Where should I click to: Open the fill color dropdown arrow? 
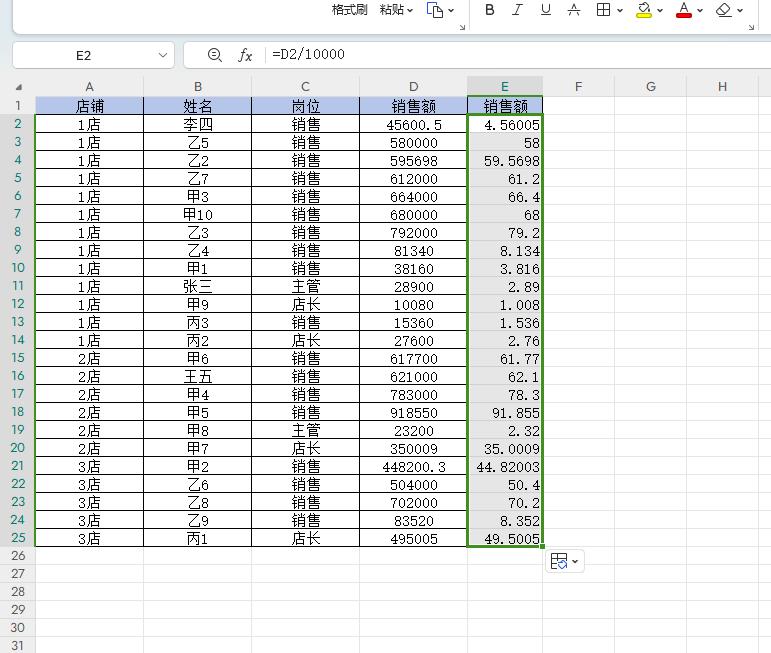tap(660, 10)
